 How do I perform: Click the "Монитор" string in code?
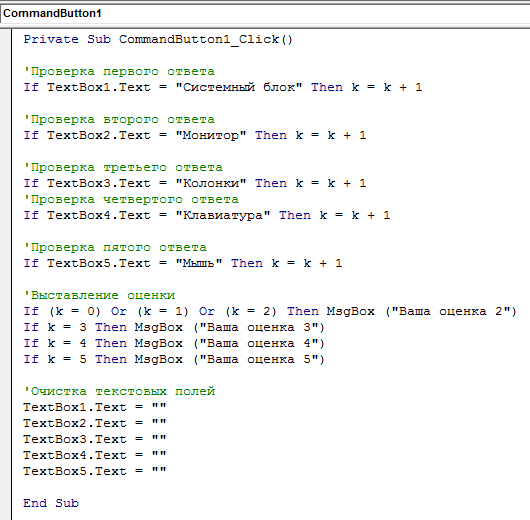click(211, 135)
